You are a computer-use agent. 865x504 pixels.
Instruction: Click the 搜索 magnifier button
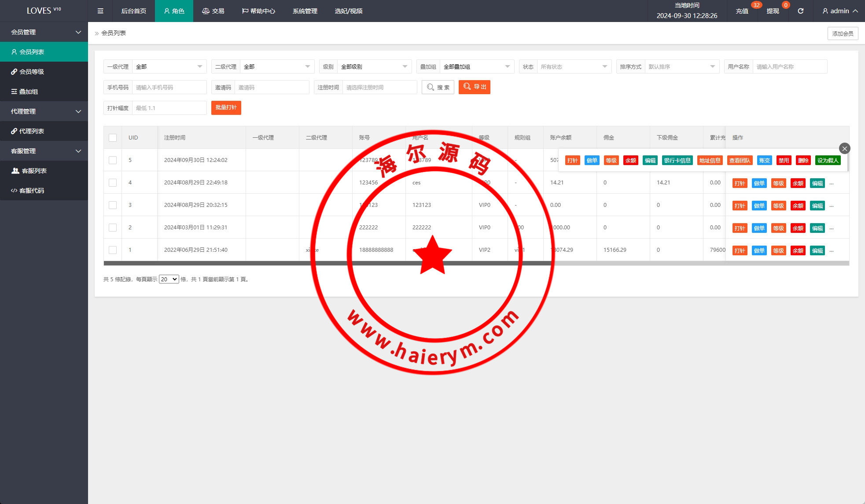coord(438,87)
